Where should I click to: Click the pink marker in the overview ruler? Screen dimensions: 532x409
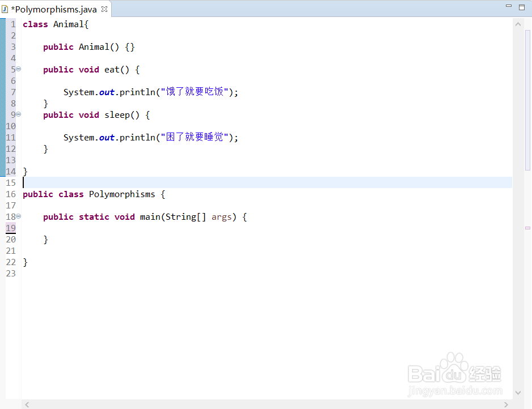[527, 227]
